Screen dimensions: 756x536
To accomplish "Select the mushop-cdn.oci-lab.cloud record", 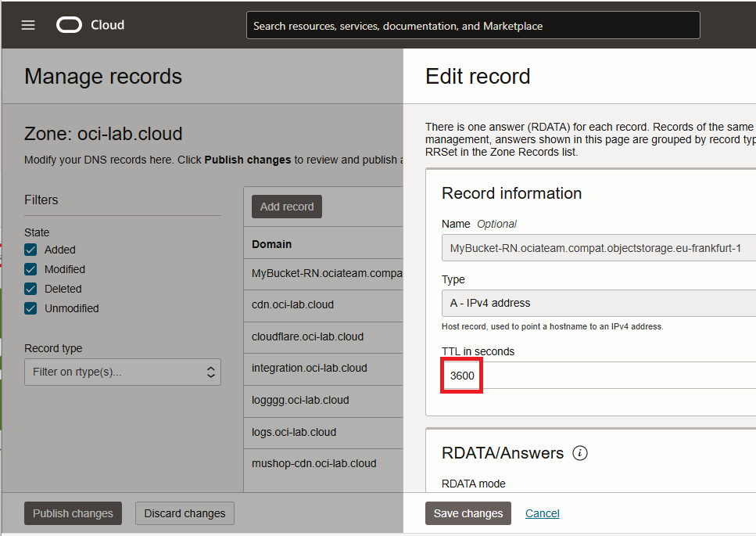I will coord(314,463).
